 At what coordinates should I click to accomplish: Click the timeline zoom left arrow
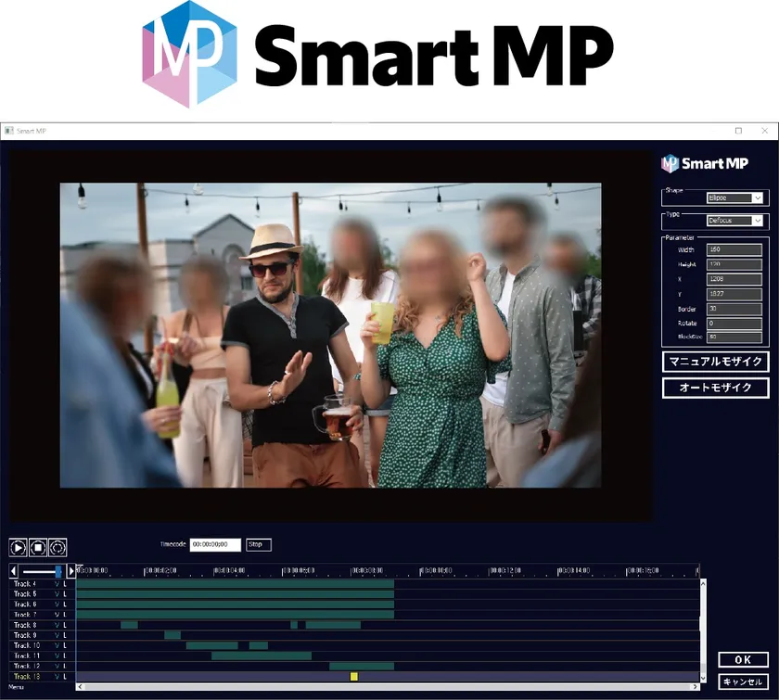(x=14, y=571)
